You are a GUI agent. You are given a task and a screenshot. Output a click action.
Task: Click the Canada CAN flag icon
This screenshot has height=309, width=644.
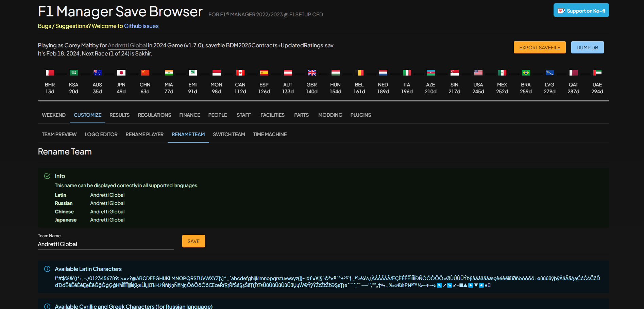coord(240,72)
